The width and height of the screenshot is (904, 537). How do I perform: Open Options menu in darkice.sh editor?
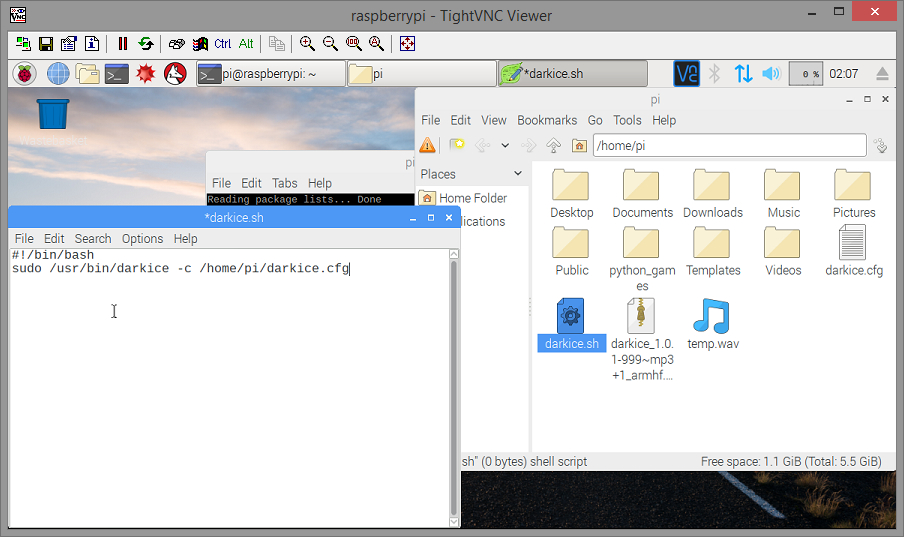tap(142, 239)
